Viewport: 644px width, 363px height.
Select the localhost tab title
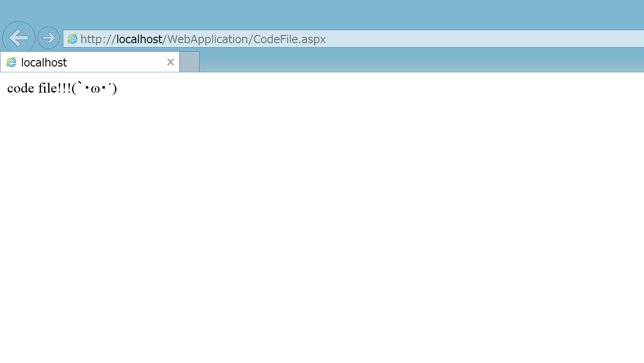tap(44, 62)
